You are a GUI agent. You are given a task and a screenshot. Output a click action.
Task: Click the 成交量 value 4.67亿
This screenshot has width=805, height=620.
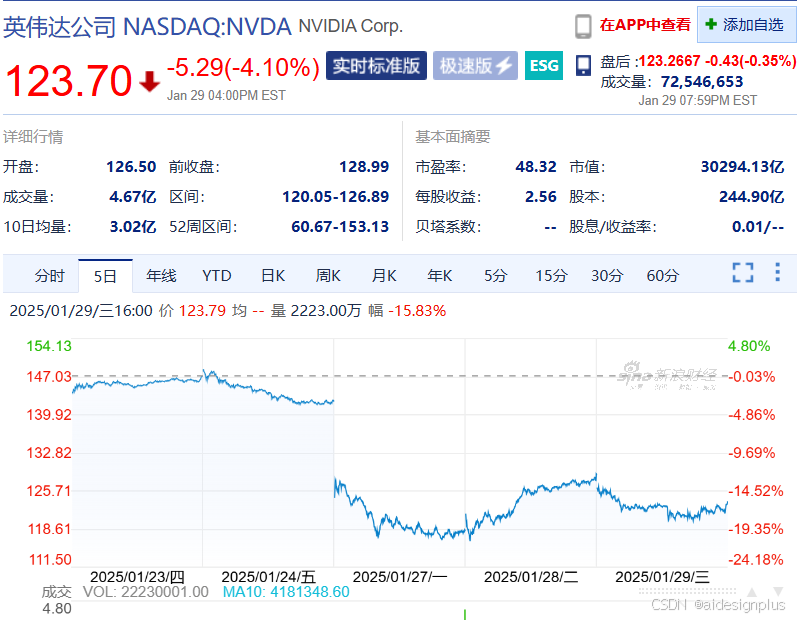click(x=132, y=197)
